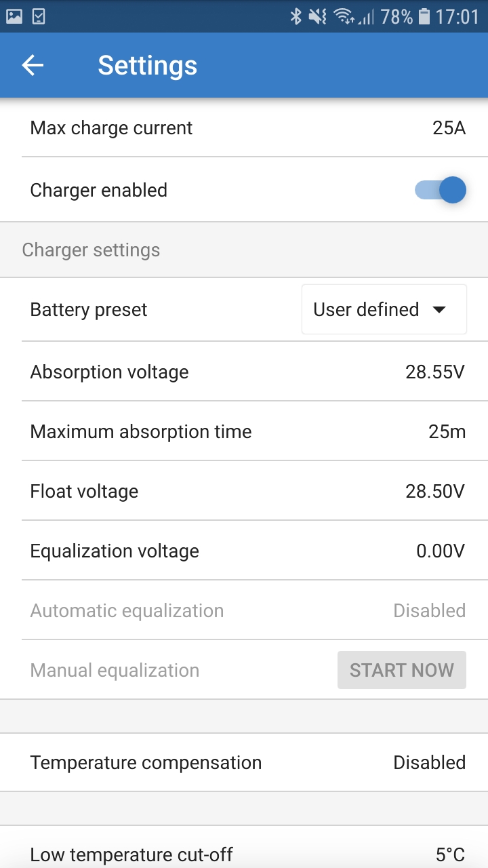Select the Float voltage row
488x868 pixels.
coord(244,491)
